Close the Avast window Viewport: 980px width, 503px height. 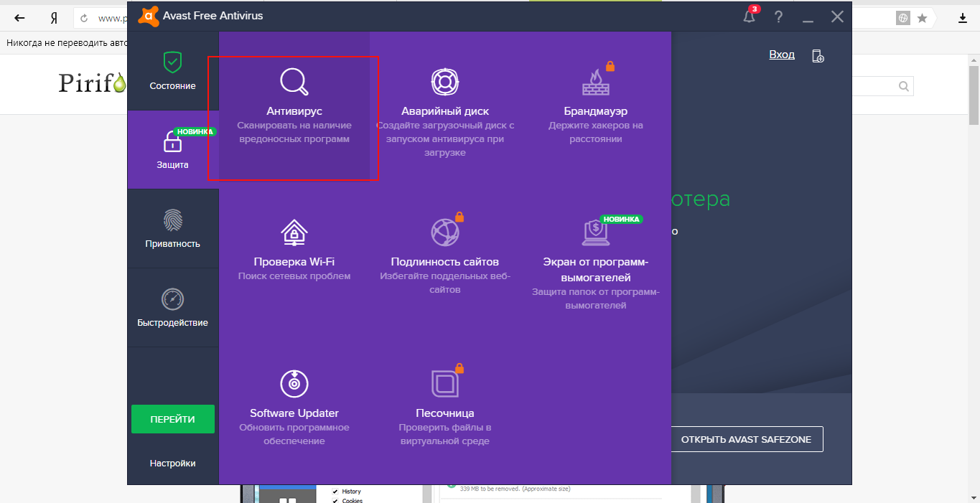click(x=837, y=17)
